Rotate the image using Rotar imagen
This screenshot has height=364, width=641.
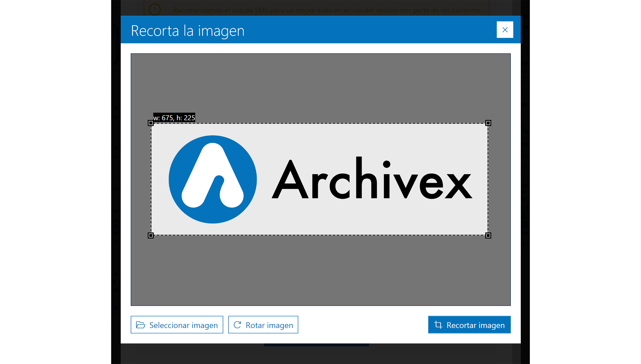(x=263, y=325)
